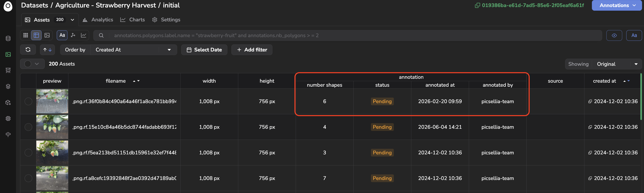Click the refresh assets icon

click(28, 50)
